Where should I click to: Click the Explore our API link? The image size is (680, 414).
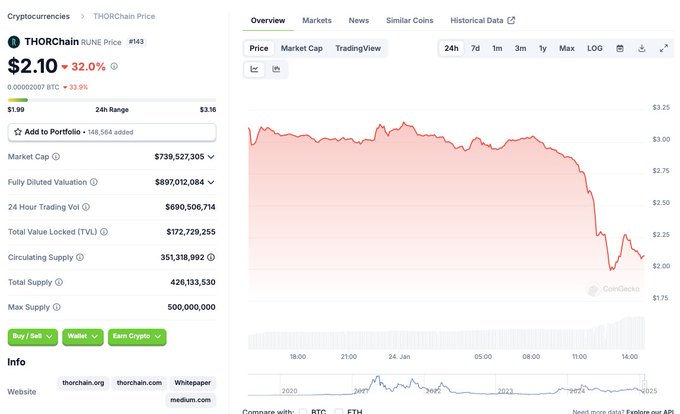tap(650, 411)
